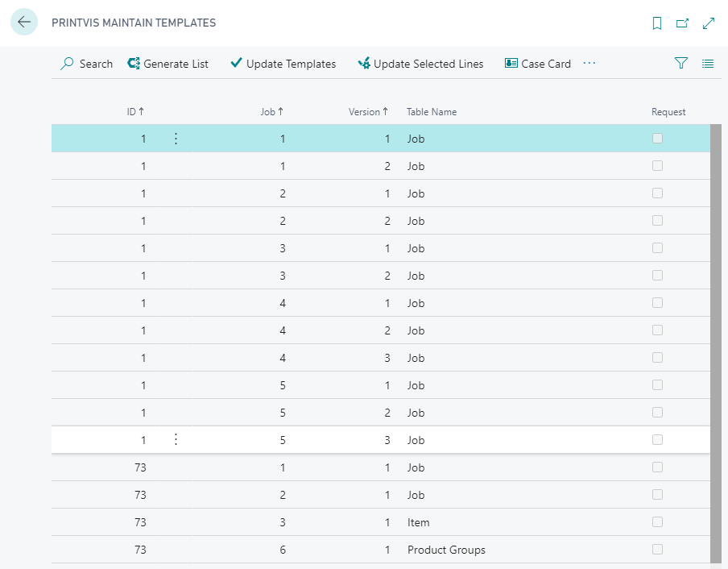
Task: Click the Update Templates checkmark icon
Action: tap(236, 62)
